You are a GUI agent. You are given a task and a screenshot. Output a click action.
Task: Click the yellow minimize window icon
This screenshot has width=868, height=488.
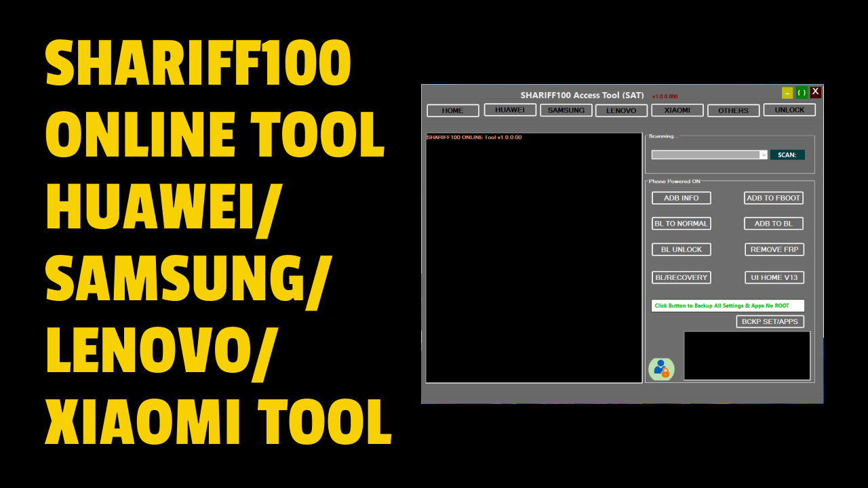pyautogui.click(x=787, y=93)
